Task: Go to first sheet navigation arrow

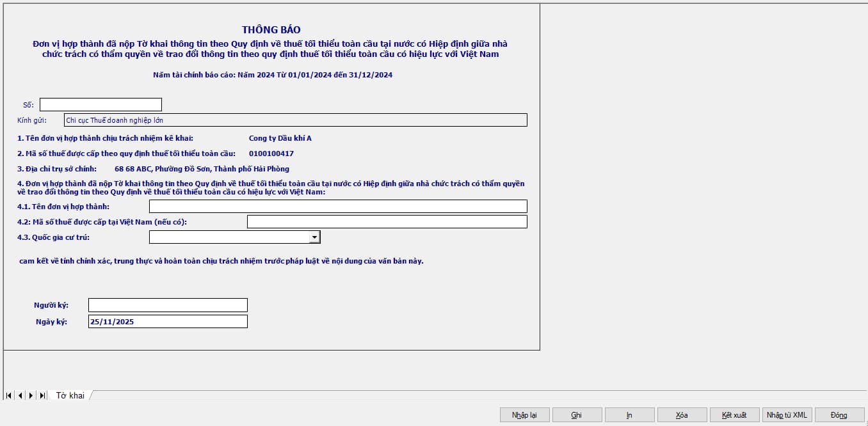Action: [9, 395]
